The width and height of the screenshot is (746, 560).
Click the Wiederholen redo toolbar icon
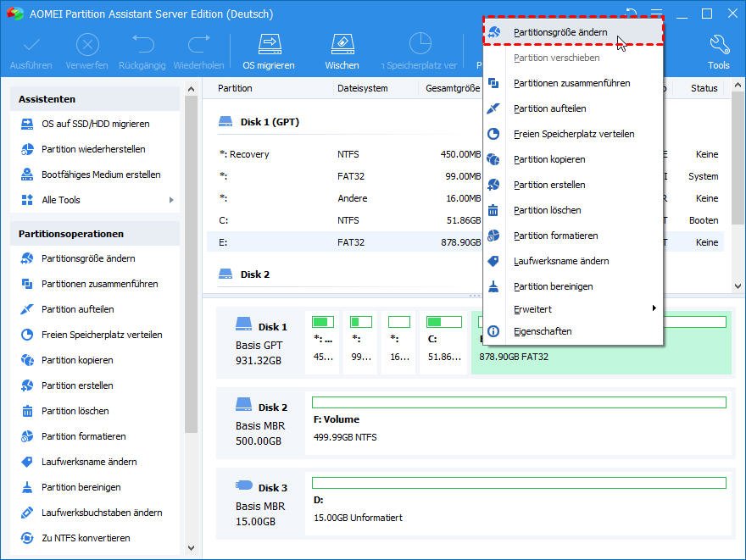[199, 45]
